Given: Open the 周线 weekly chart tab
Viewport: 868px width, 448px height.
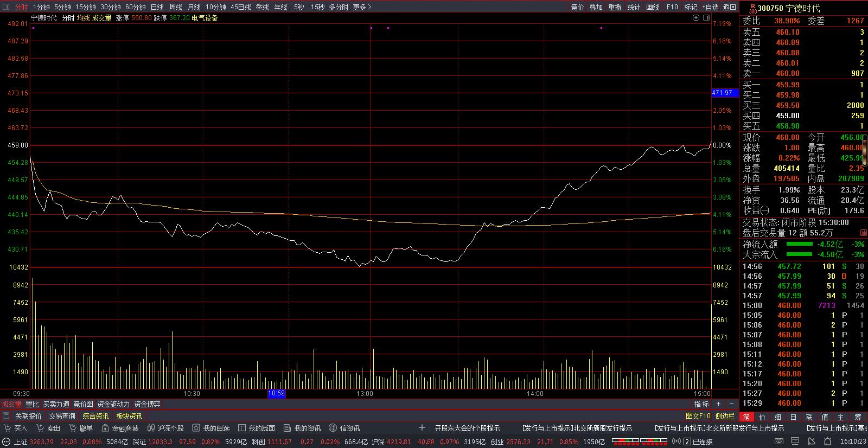Looking at the screenshot, I should (x=176, y=7).
